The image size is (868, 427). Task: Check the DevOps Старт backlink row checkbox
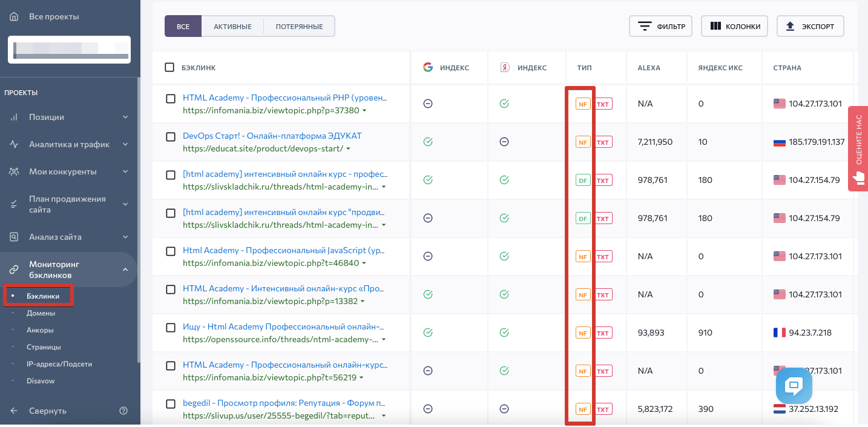(x=171, y=137)
